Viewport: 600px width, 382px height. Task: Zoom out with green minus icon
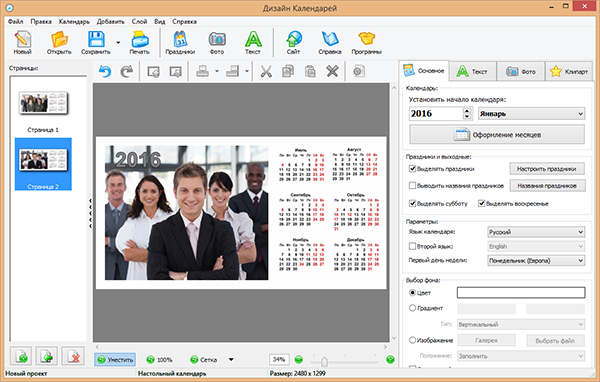coord(298,359)
